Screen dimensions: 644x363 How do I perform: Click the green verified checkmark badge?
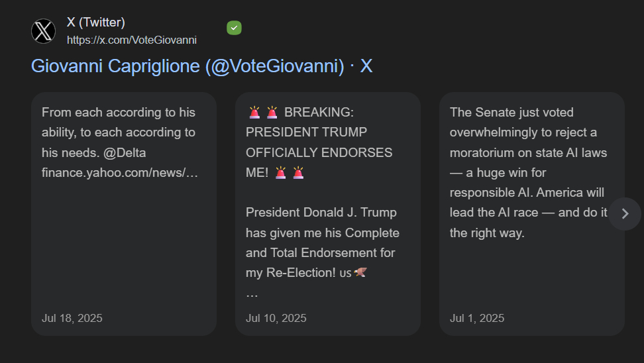point(234,28)
